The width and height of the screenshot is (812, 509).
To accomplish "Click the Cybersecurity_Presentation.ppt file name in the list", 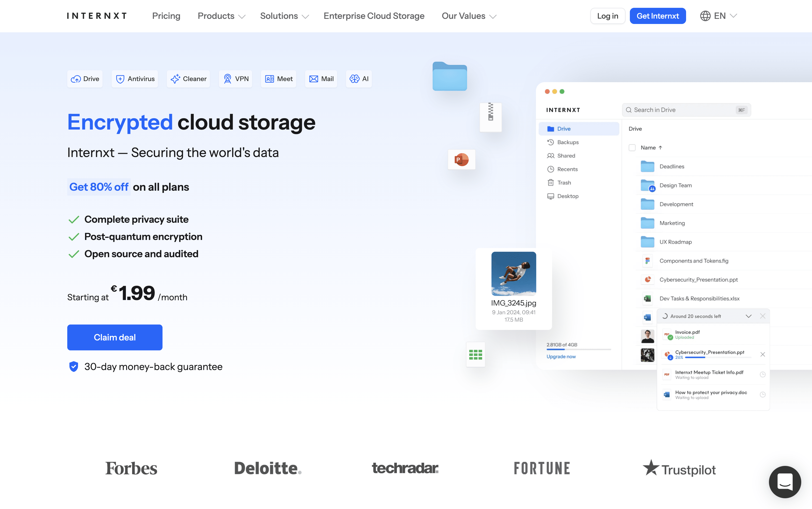I will pyautogui.click(x=698, y=280).
